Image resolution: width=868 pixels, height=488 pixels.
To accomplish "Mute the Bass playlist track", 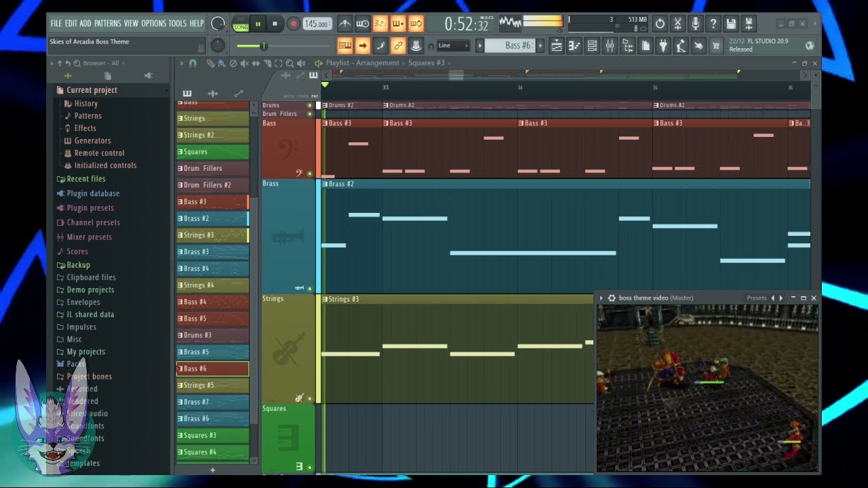I will (x=310, y=174).
